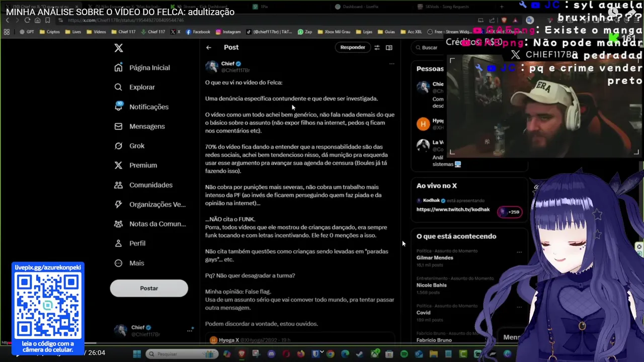The image size is (644, 362).
Task: Open reply filter settings icon beside Responder
Action: tap(377, 47)
